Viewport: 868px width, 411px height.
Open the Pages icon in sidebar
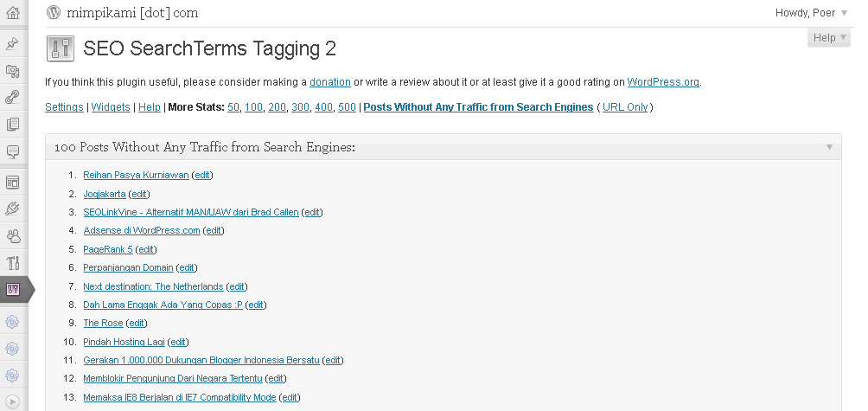pos(12,124)
